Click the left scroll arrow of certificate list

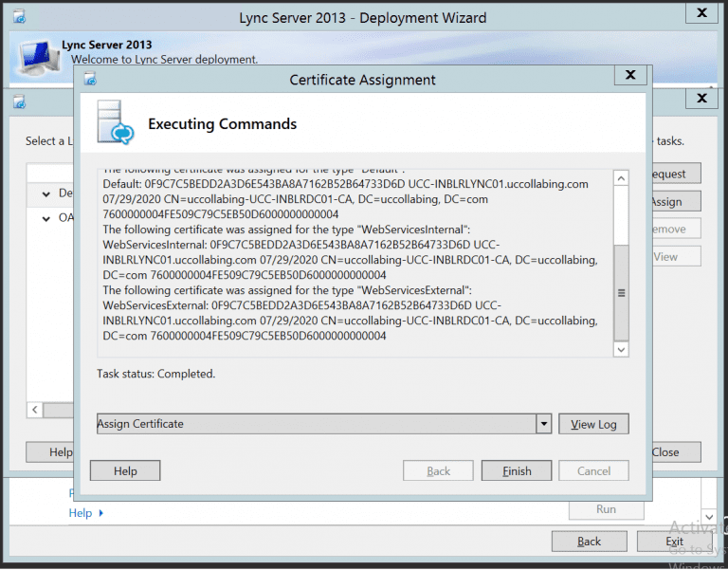[x=35, y=410]
